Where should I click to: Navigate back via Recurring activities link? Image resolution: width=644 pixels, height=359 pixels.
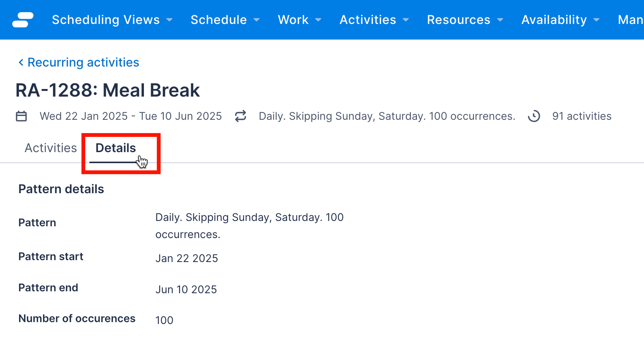click(x=83, y=62)
